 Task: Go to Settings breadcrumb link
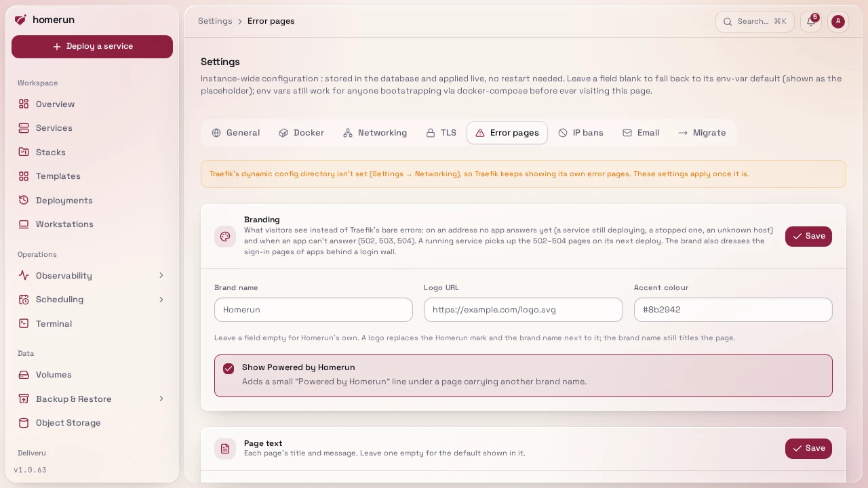point(215,21)
